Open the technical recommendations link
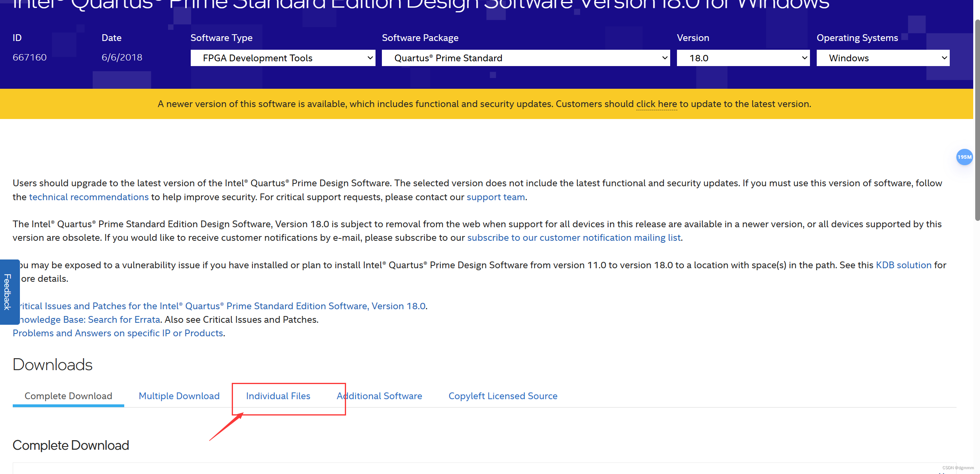 tap(89, 197)
